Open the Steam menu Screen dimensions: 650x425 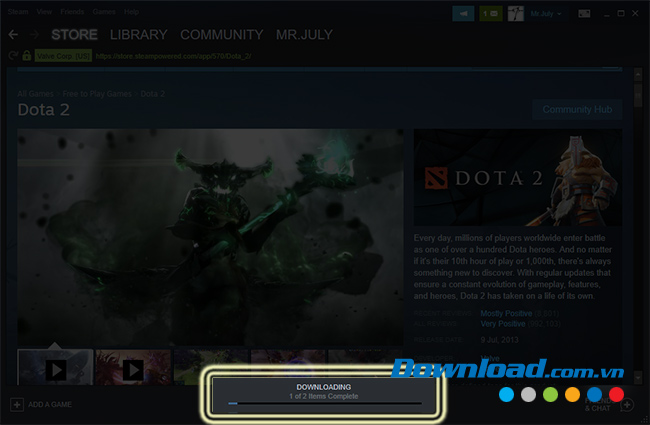[x=18, y=12]
